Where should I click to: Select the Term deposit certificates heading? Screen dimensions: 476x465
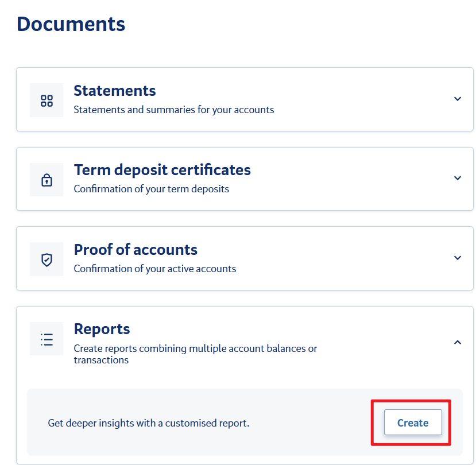tap(162, 170)
